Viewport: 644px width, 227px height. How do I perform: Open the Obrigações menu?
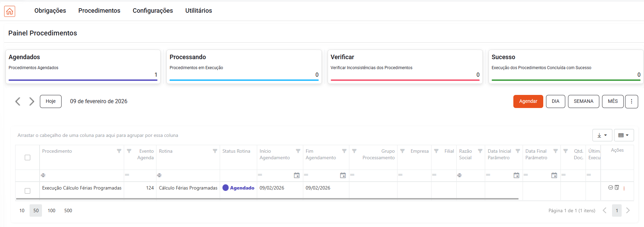50,11
